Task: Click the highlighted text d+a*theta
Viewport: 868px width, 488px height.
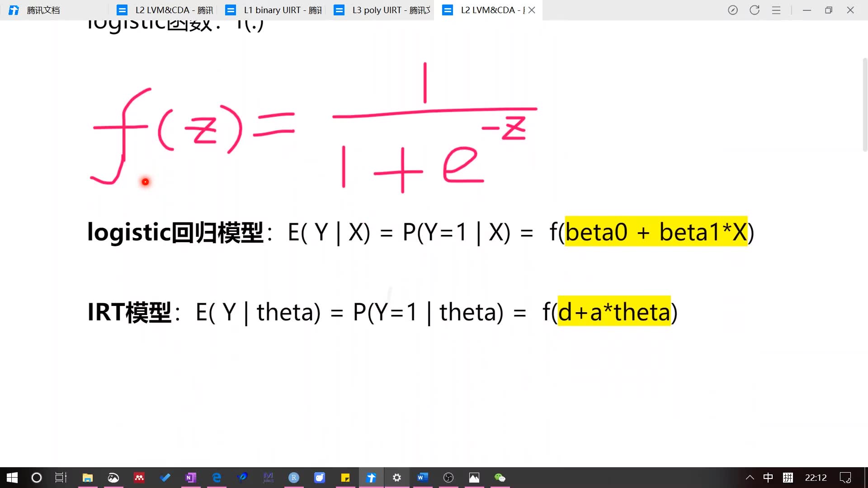Action: tap(614, 312)
